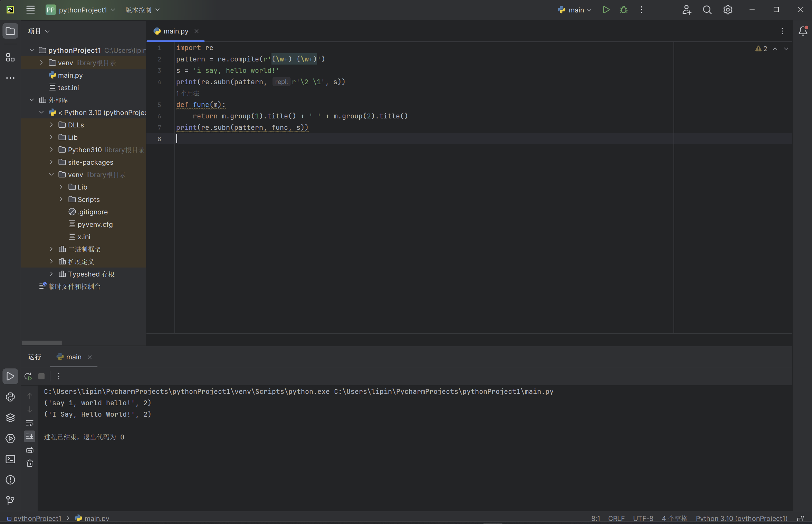Toggle soft-wrap in console output
This screenshot has width=812, height=524.
[x=30, y=423]
